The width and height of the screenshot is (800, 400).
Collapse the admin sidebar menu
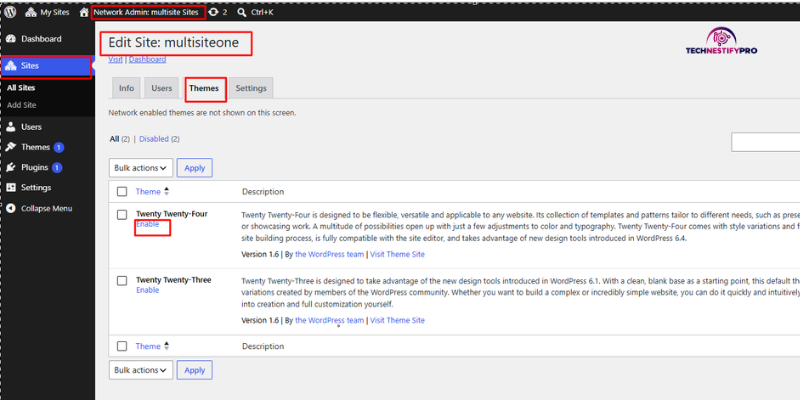click(47, 208)
